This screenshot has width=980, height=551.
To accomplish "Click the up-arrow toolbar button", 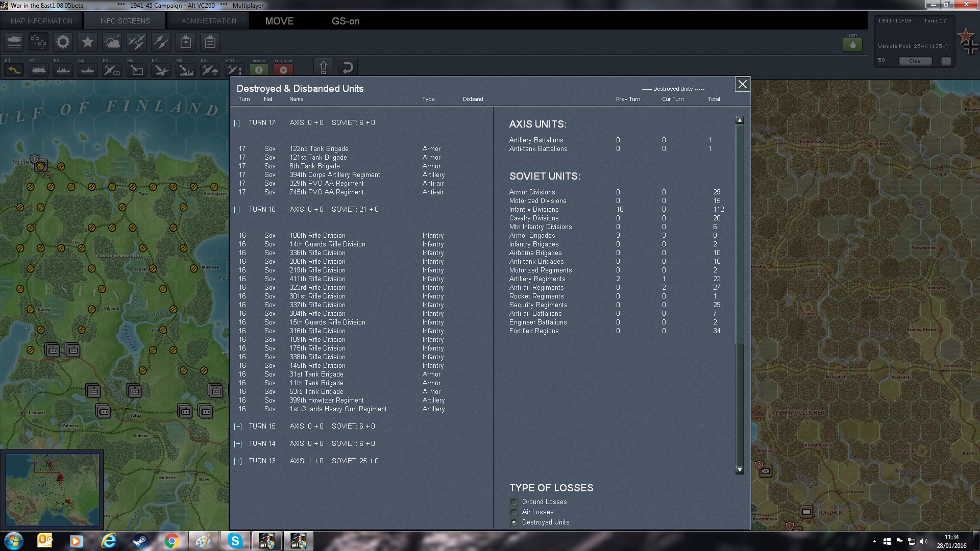I will coord(323,67).
